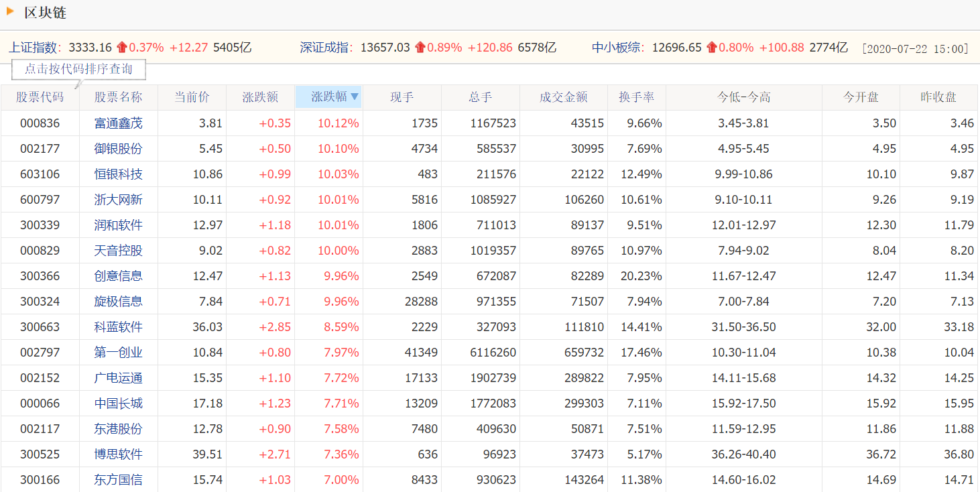Click stock code 300366

tap(40, 276)
